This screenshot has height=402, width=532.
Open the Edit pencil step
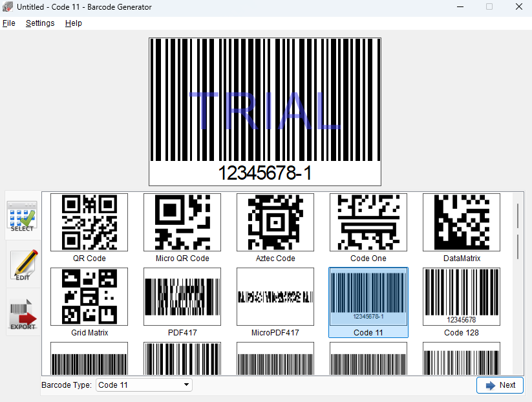(x=23, y=265)
